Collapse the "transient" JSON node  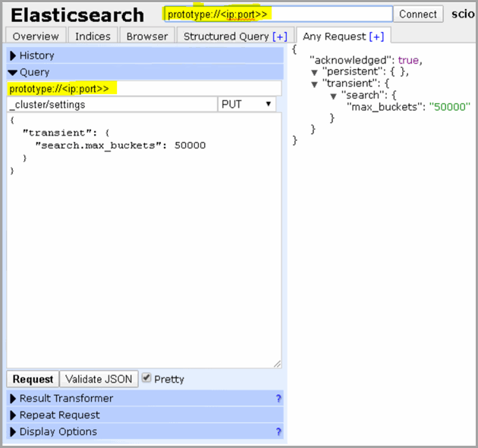pos(314,84)
